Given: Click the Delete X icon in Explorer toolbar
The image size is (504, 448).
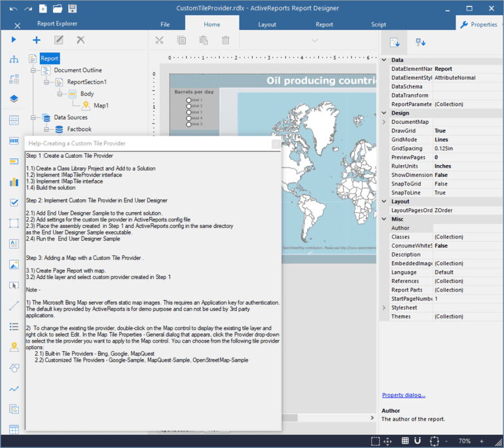Looking at the screenshot, I should [x=81, y=40].
